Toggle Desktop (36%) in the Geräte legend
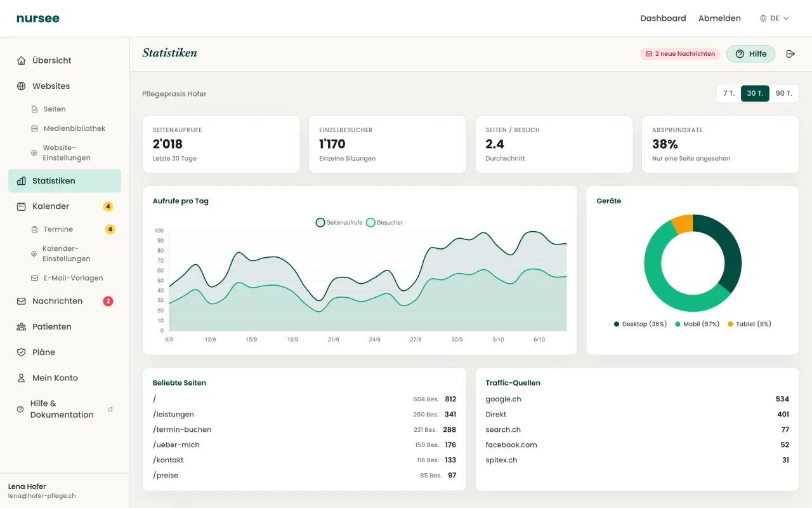This screenshot has height=508, width=812. 640,324
